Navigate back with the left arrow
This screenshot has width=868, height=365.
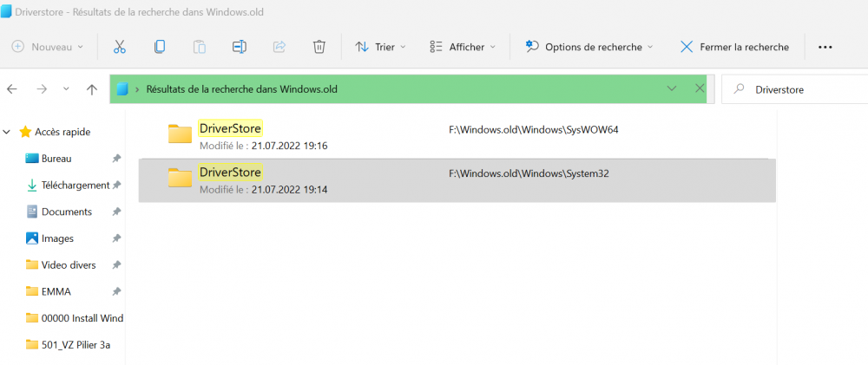point(12,89)
